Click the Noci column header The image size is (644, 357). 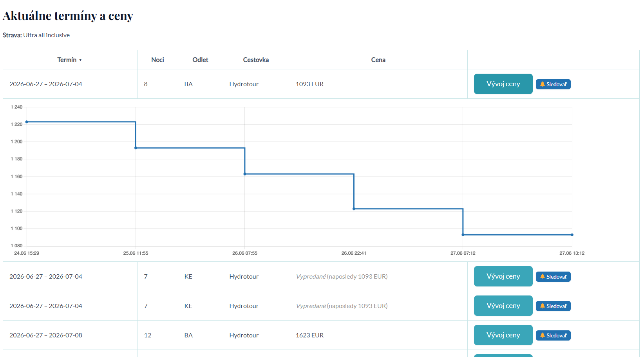coord(157,60)
